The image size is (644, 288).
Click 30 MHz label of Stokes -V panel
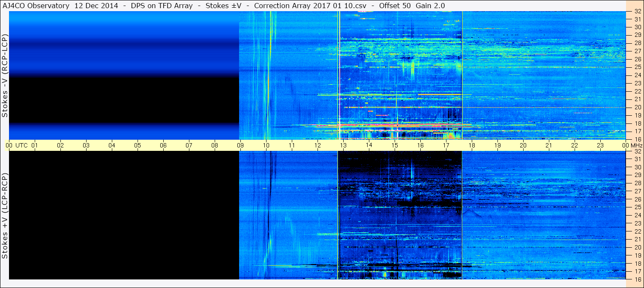[x=638, y=27]
